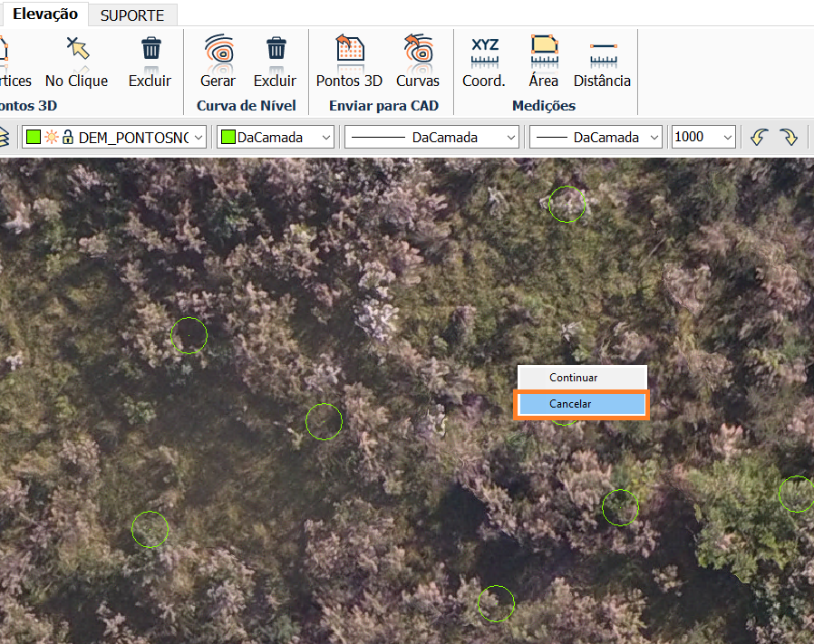The width and height of the screenshot is (814, 644).
Task: Click the redo arrow icon
Action: click(x=789, y=137)
